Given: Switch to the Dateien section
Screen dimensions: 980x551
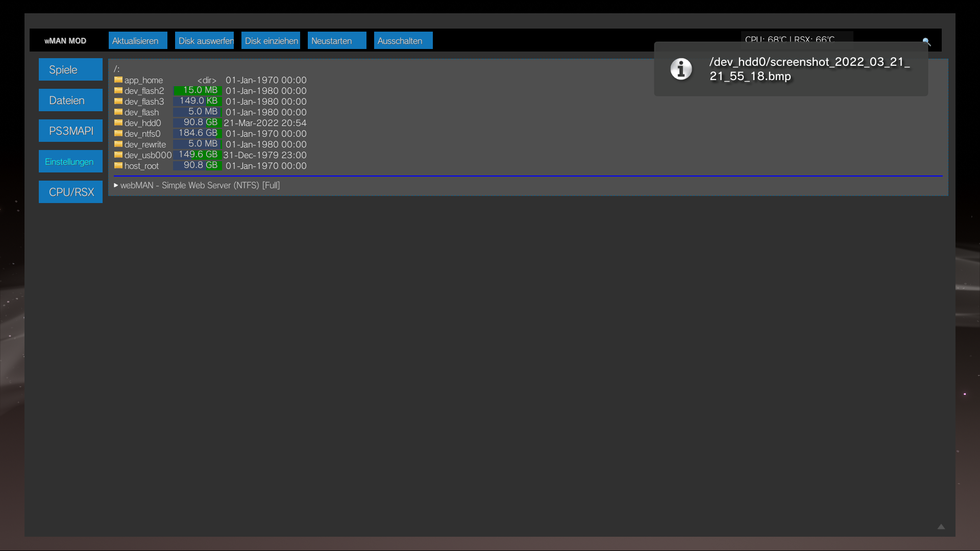Looking at the screenshot, I should click(70, 100).
